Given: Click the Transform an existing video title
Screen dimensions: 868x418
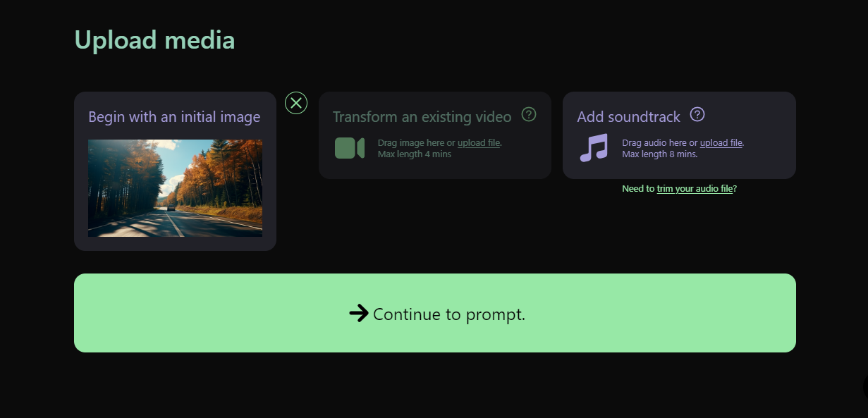Looking at the screenshot, I should click(x=422, y=117).
